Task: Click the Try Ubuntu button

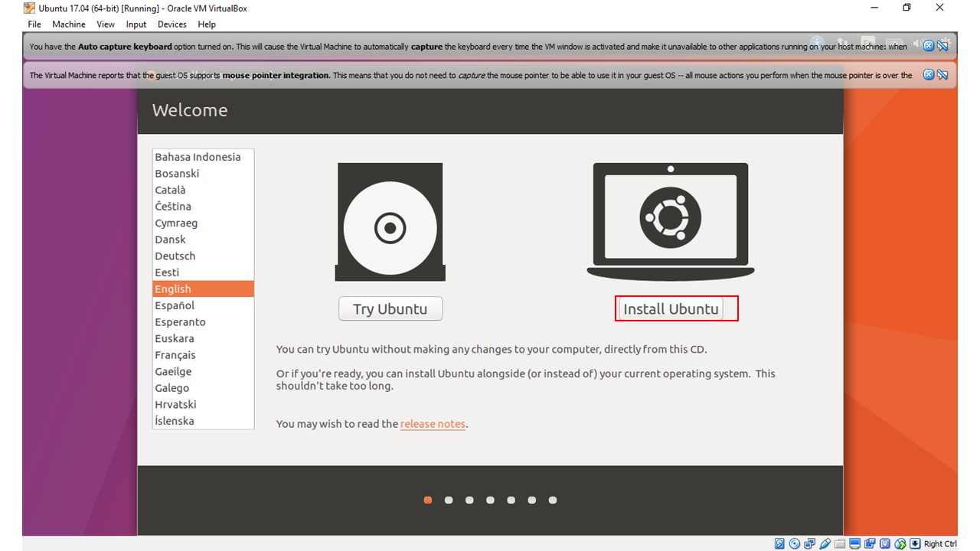Action: click(x=390, y=309)
